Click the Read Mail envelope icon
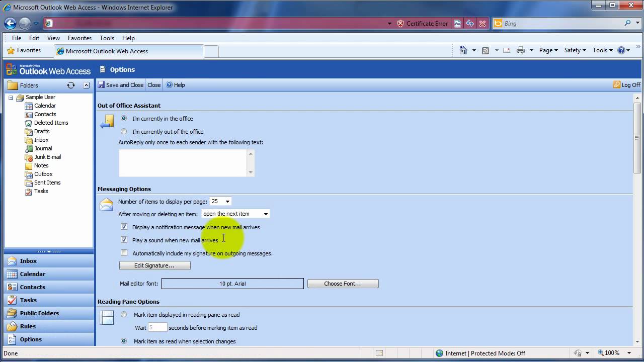The image size is (644, 362). coord(507,50)
